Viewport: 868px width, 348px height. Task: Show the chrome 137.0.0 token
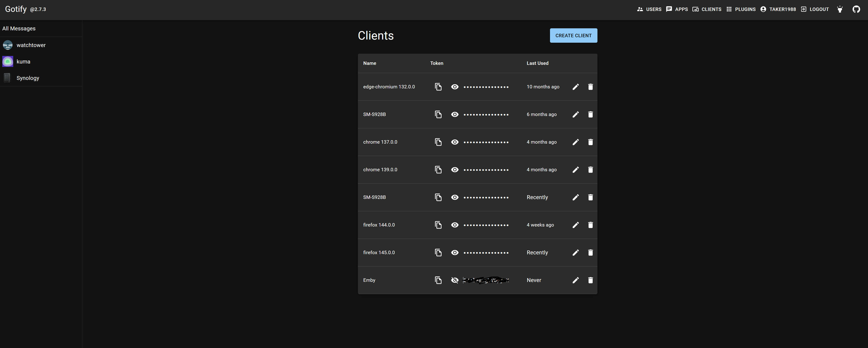455,142
